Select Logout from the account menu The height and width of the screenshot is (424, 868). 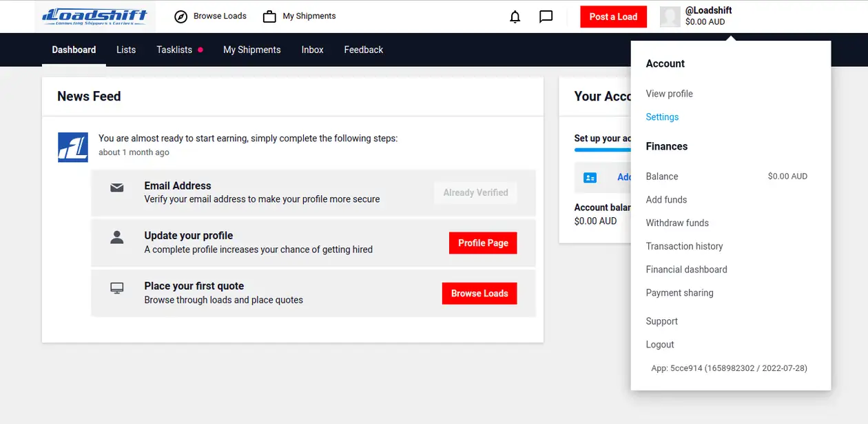[660, 345]
